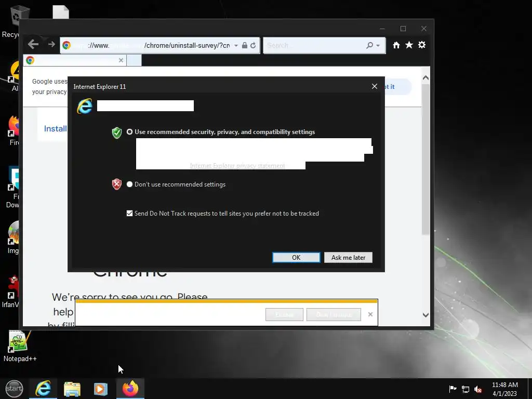This screenshot has height=399, width=532.
Task: Click the Install link on the page
Action: [x=55, y=129]
